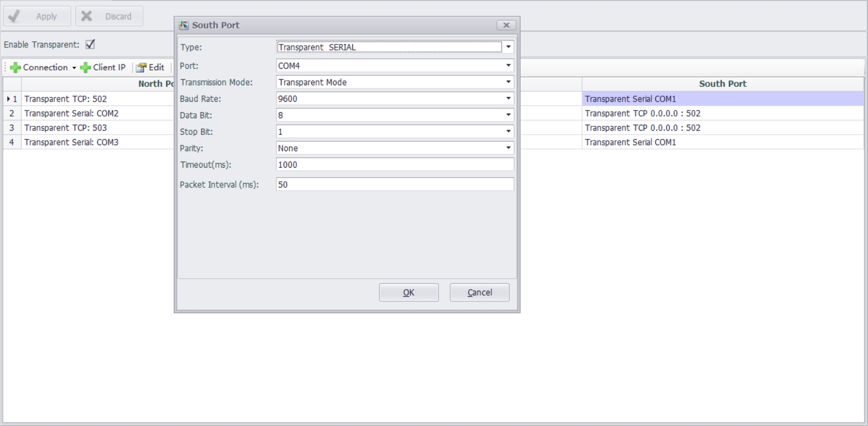Viewport: 868px width, 426px height.
Task: Click the Apply checkmark icon
Action: 15,16
